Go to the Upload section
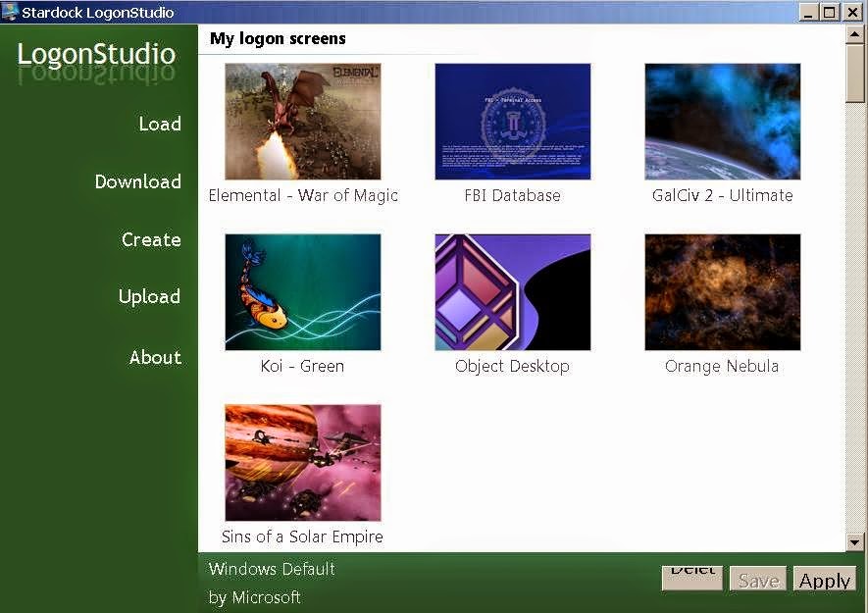This screenshot has width=868, height=613. pos(149,297)
